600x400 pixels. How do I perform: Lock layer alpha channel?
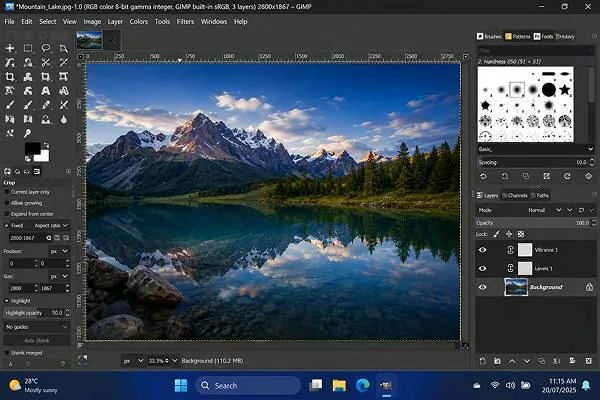[521, 234]
